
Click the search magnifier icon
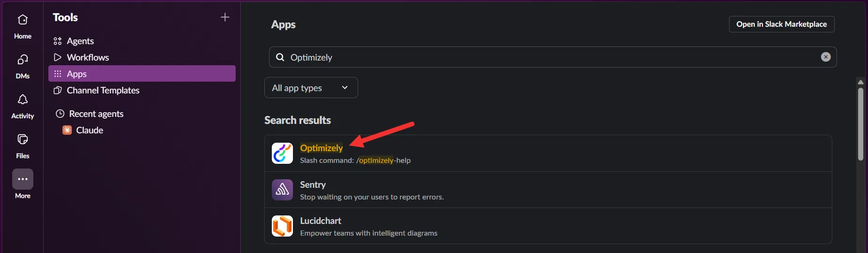280,57
